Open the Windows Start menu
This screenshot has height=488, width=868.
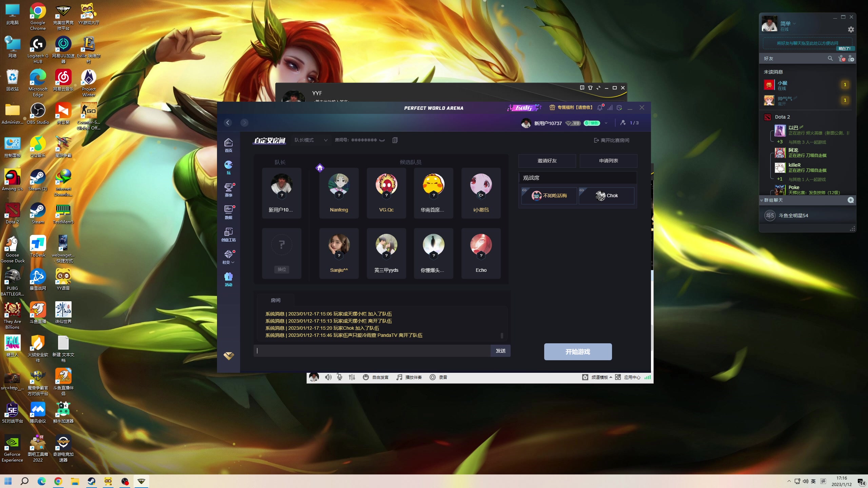[x=8, y=481]
